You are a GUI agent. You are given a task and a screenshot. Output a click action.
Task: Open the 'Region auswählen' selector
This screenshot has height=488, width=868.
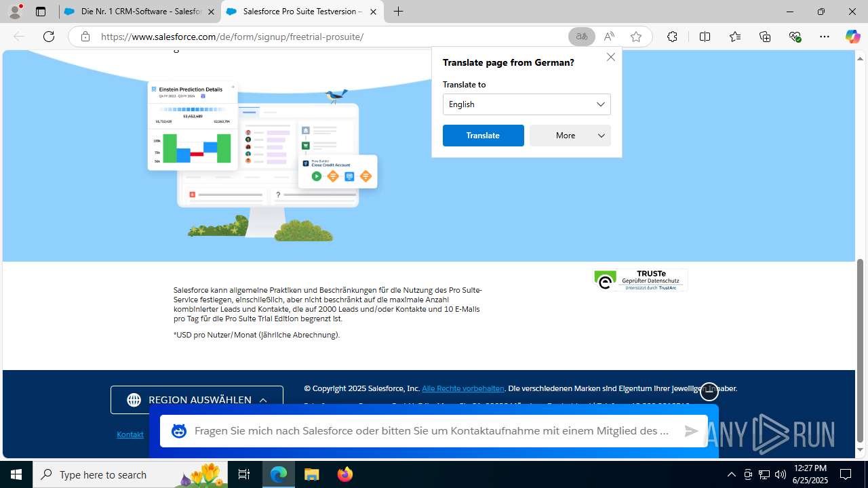click(x=197, y=400)
